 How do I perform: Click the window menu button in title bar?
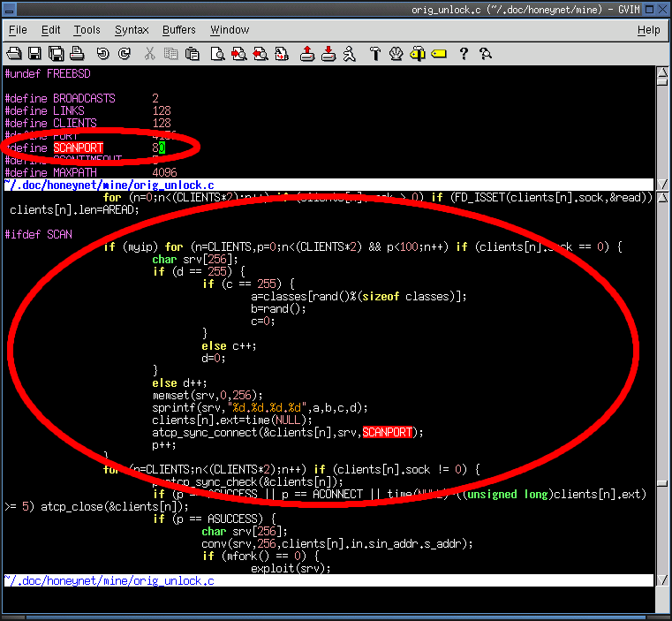coord(10,9)
